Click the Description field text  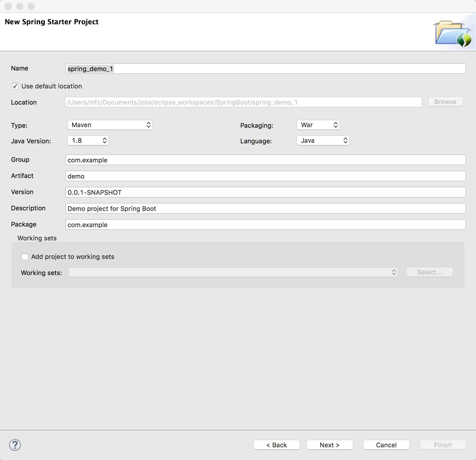(x=265, y=208)
